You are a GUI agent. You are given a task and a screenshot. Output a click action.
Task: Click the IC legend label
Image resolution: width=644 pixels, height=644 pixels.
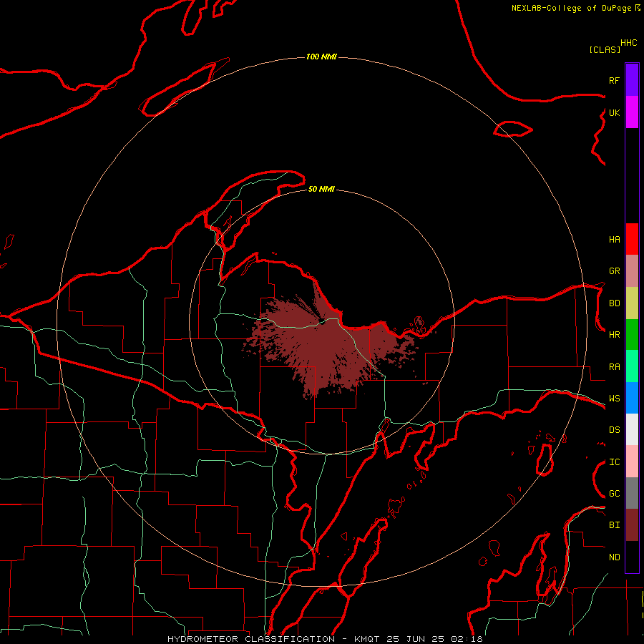pos(615,462)
